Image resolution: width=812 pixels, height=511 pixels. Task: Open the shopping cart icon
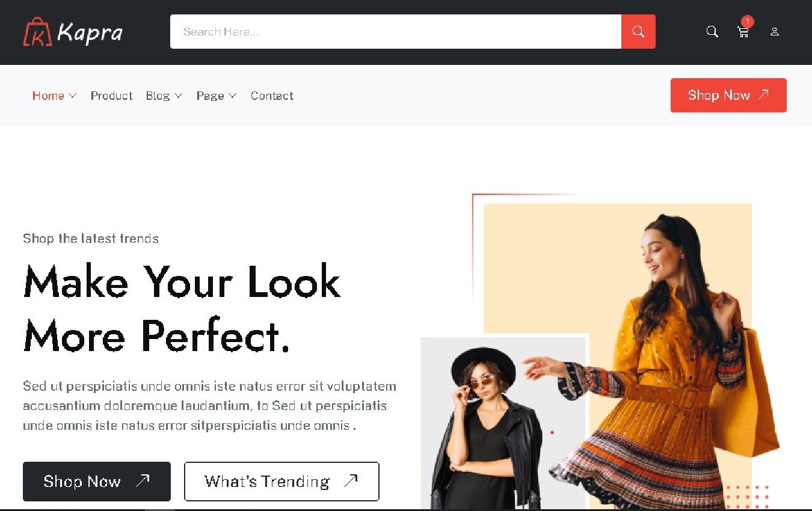(743, 32)
